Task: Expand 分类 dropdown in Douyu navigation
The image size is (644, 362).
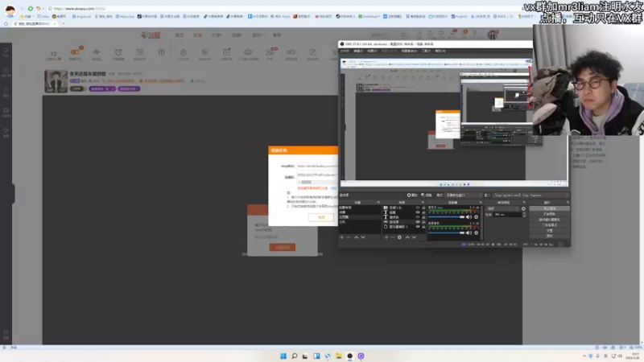Action: tap(217, 35)
